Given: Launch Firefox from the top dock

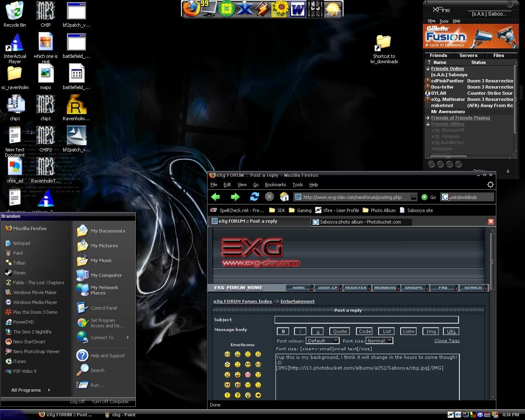Looking at the screenshot, I should [191, 9].
